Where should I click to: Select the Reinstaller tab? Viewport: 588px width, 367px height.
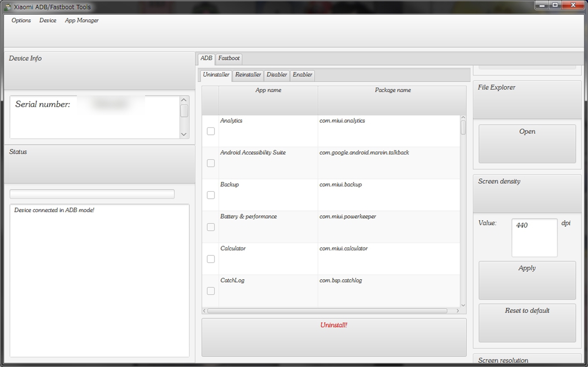(x=248, y=75)
